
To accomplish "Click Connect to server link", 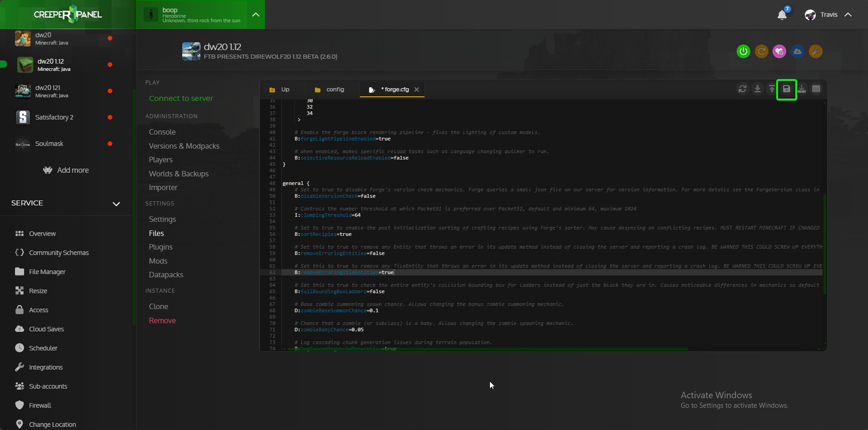I will pyautogui.click(x=181, y=98).
